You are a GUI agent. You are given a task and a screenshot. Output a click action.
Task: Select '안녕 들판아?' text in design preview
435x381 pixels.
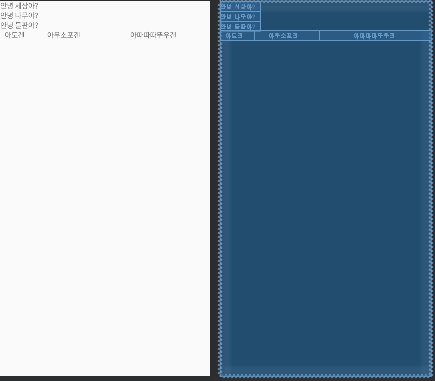[x=19, y=25]
